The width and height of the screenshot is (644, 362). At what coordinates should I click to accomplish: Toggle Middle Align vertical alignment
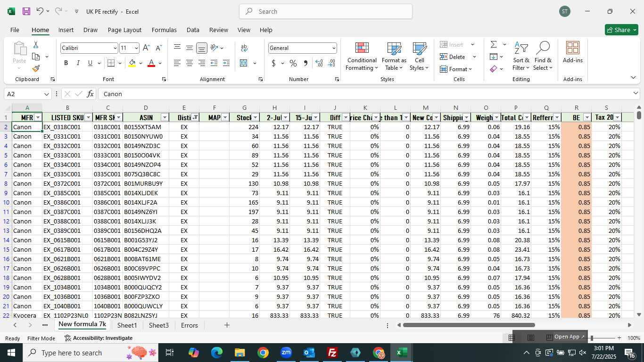190,48
